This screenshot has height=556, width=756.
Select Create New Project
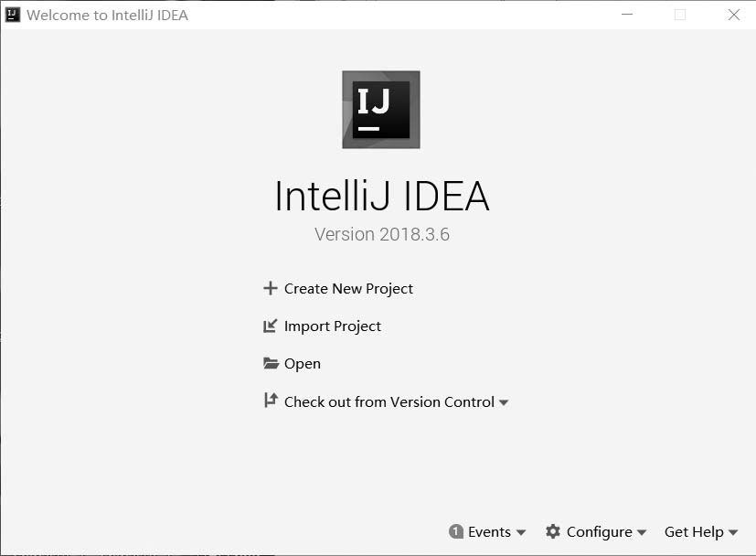348,288
